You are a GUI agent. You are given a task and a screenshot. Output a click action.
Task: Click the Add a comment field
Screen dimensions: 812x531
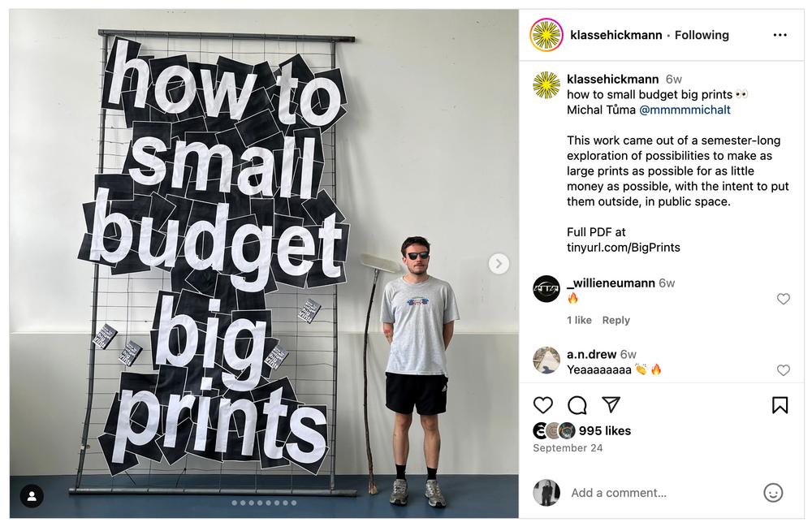(662, 493)
